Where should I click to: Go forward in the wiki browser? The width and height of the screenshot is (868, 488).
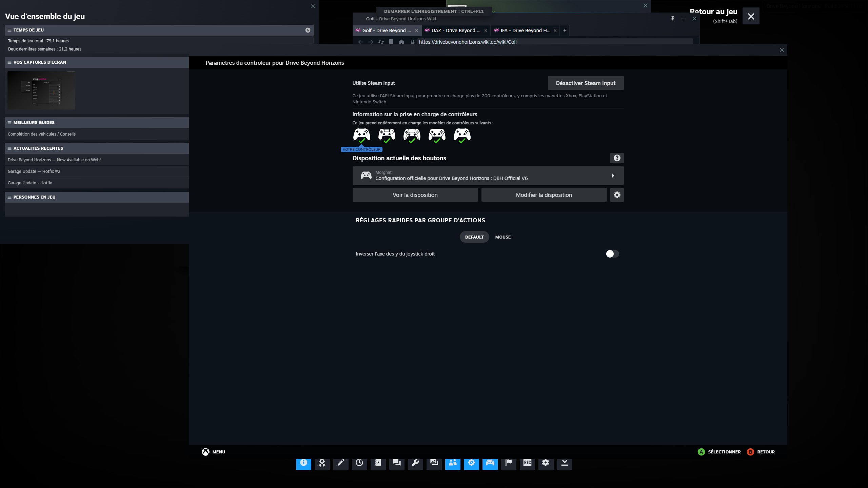[x=371, y=42]
